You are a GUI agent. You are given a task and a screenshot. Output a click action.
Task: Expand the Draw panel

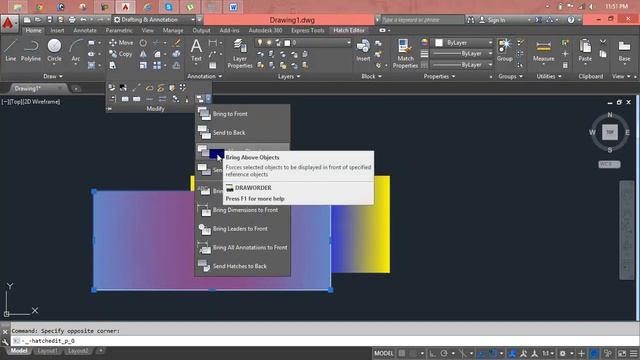click(53, 76)
